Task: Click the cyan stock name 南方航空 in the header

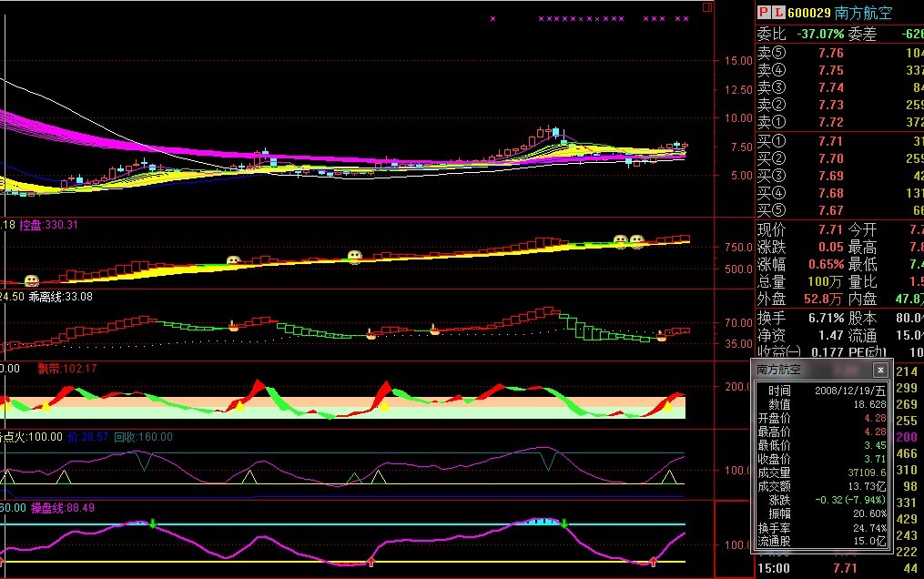Action: tap(863, 13)
